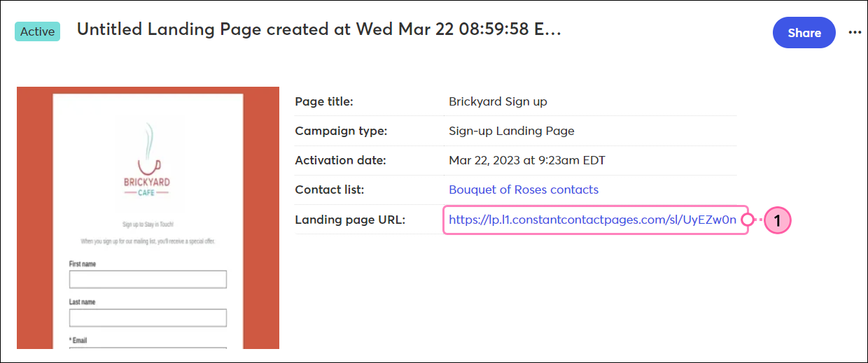Click the pink numbered 1 callout marker

pyautogui.click(x=777, y=220)
